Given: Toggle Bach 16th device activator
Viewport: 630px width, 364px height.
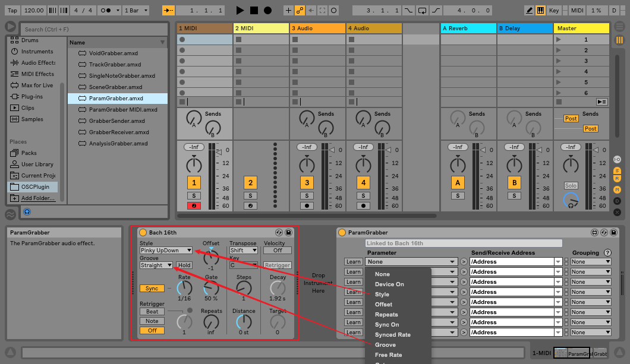Looking at the screenshot, I should pyautogui.click(x=143, y=232).
